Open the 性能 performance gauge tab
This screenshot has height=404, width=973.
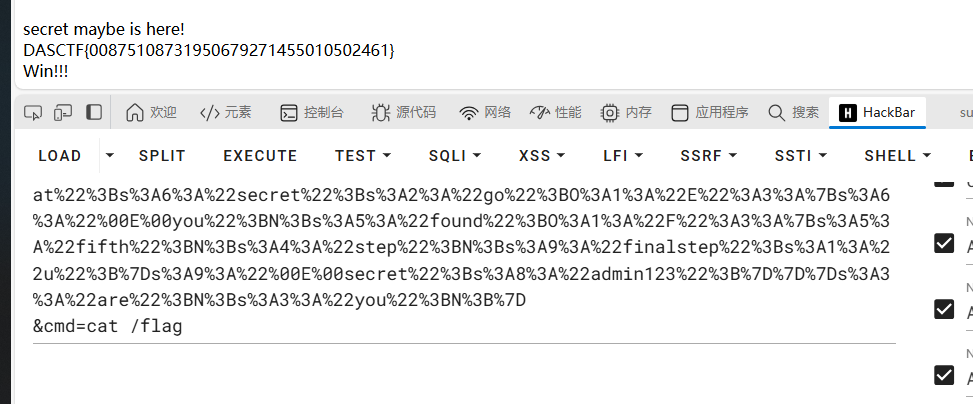(x=555, y=112)
